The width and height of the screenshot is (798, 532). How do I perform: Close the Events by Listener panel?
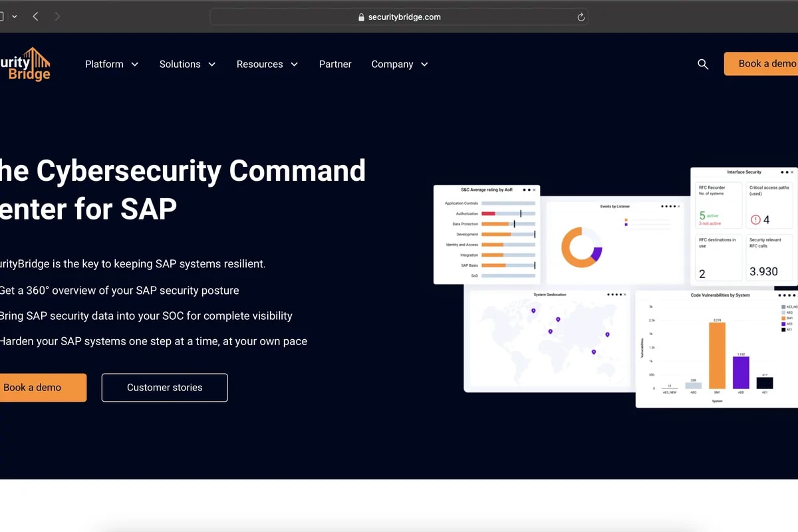point(678,206)
